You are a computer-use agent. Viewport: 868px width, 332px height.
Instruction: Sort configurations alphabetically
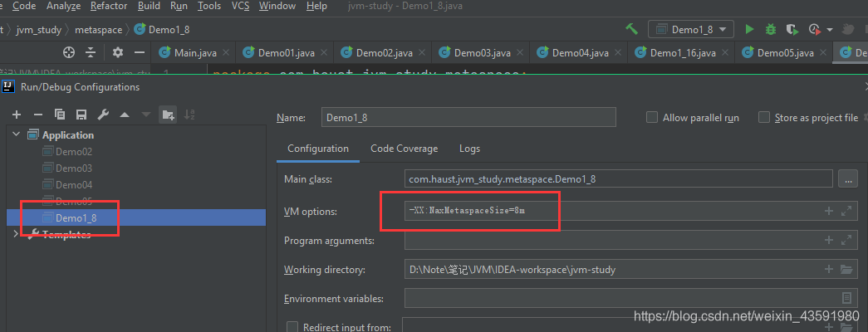pos(189,115)
